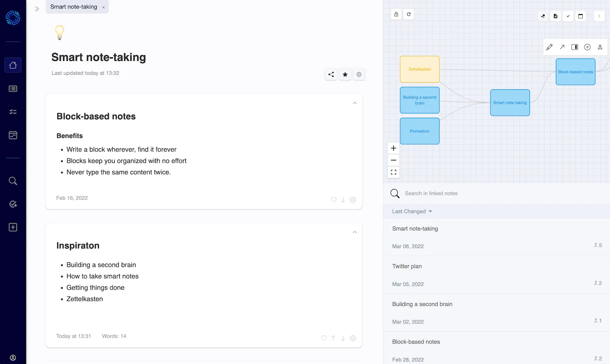Click the refresh icon on the graph canvas
Viewport: 610px width, 364px height.
tap(408, 14)
